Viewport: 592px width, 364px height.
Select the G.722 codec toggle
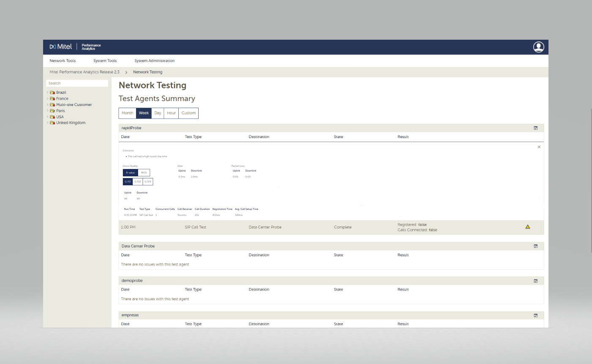tap(138, 182)
